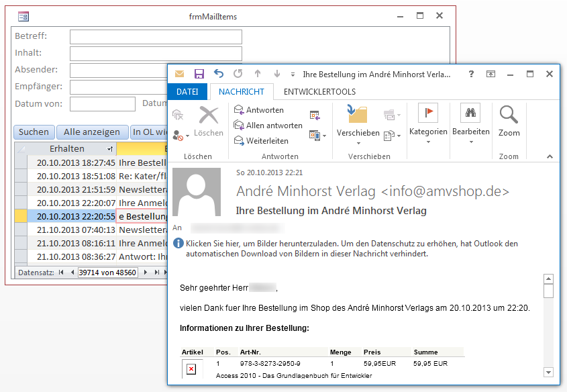The width and height of the screenshot is (567, 392).
Task: Switch to the ENTWICKLERTOOLS tab
Action: pos(319,92)
